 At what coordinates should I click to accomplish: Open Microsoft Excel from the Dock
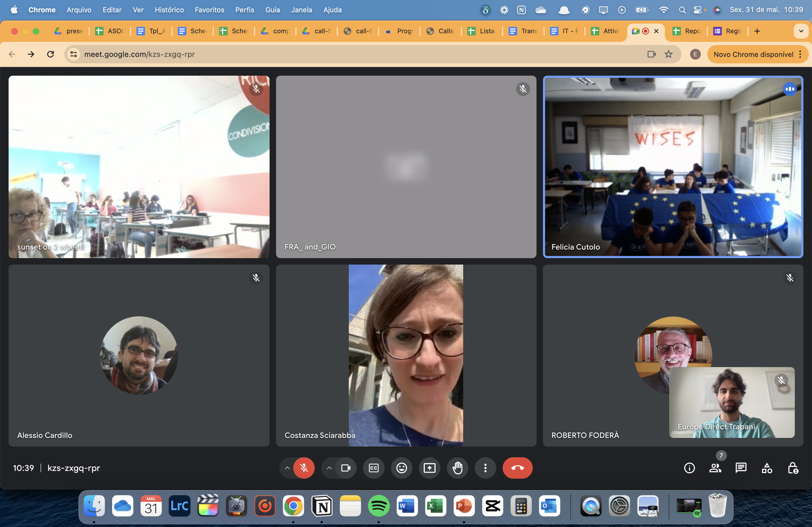pos(436,506)
